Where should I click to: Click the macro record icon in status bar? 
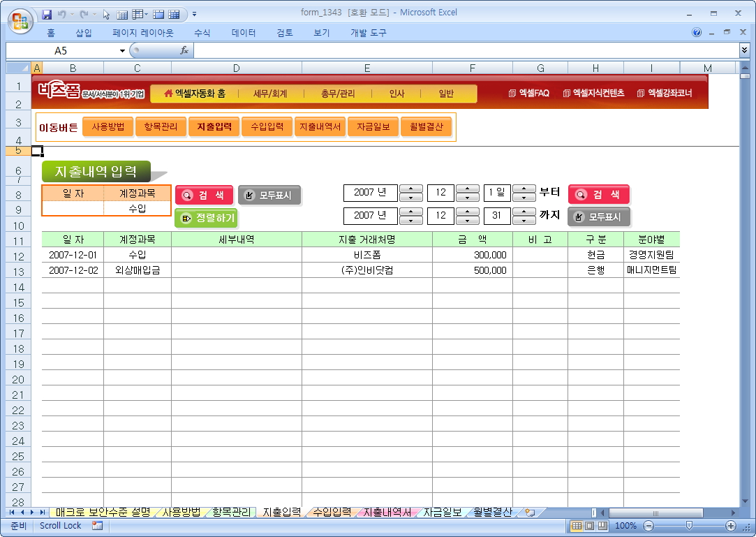tap(97, 525)
